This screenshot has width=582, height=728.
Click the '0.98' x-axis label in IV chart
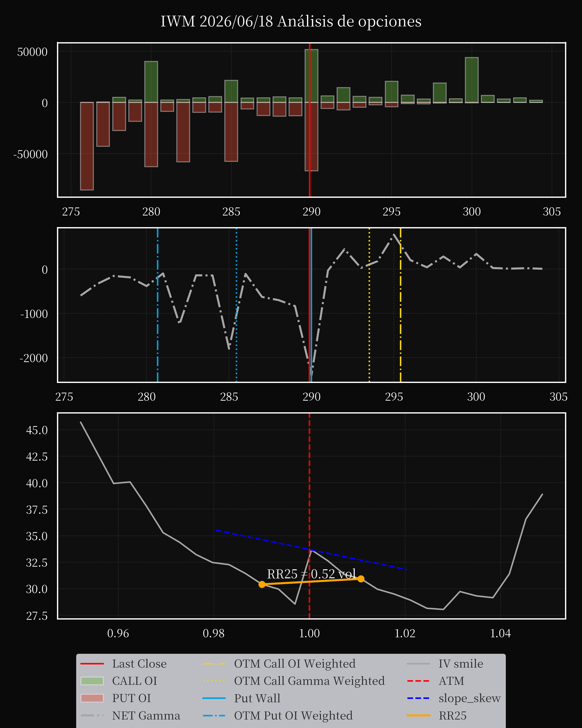point(214,633)
